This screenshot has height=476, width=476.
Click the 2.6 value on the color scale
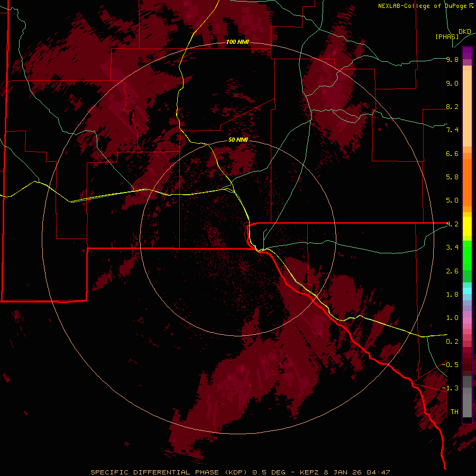452,271
